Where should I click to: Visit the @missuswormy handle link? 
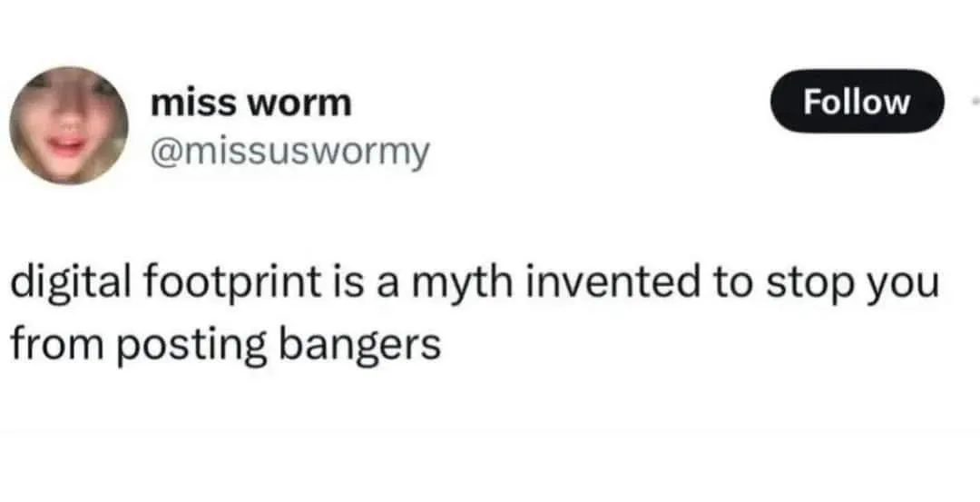(290, 152)
